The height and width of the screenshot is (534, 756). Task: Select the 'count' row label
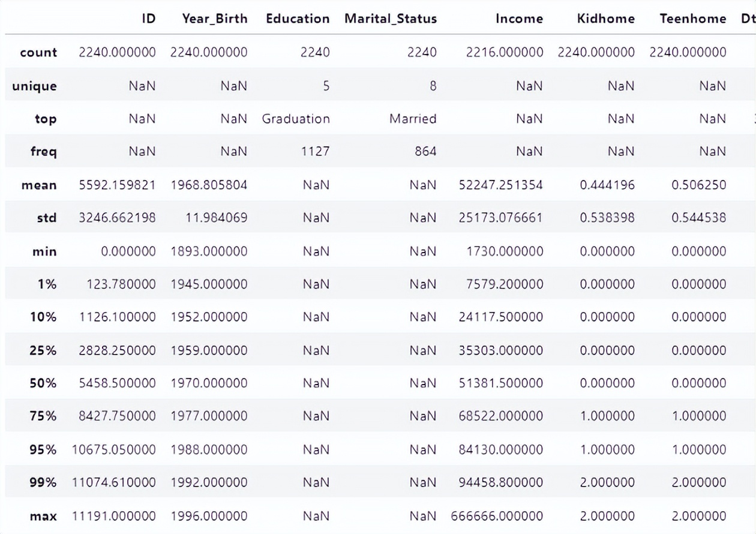(38, 52)
